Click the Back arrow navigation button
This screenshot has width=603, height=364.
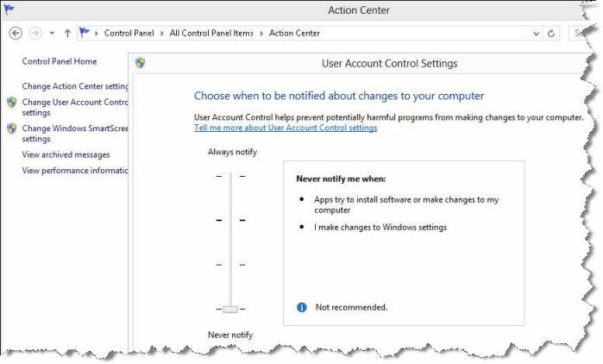[16, 34]
